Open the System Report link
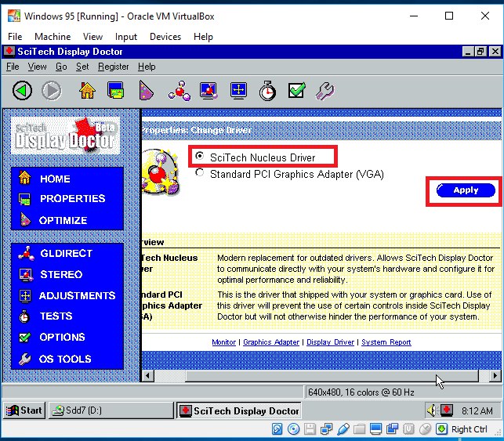 (386, 342)
